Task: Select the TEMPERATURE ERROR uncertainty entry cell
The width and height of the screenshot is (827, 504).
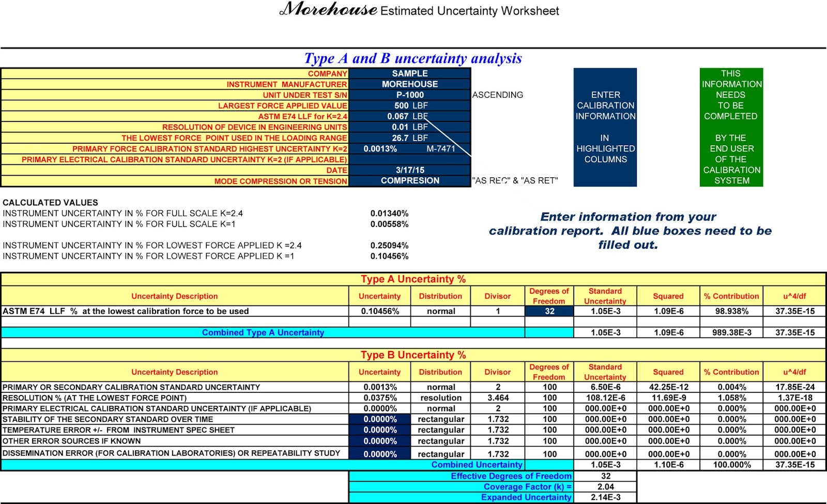Action: (x=380, y=430)
